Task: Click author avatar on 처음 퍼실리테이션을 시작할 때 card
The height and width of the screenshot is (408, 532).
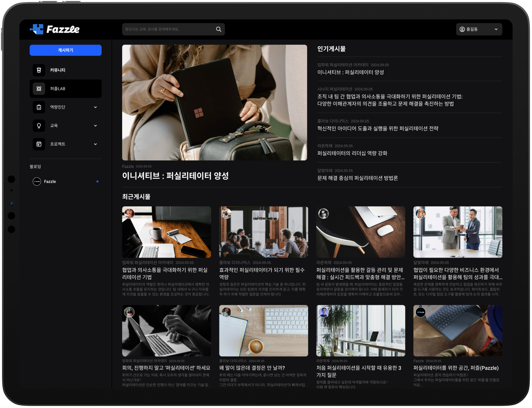Action: 323,312
